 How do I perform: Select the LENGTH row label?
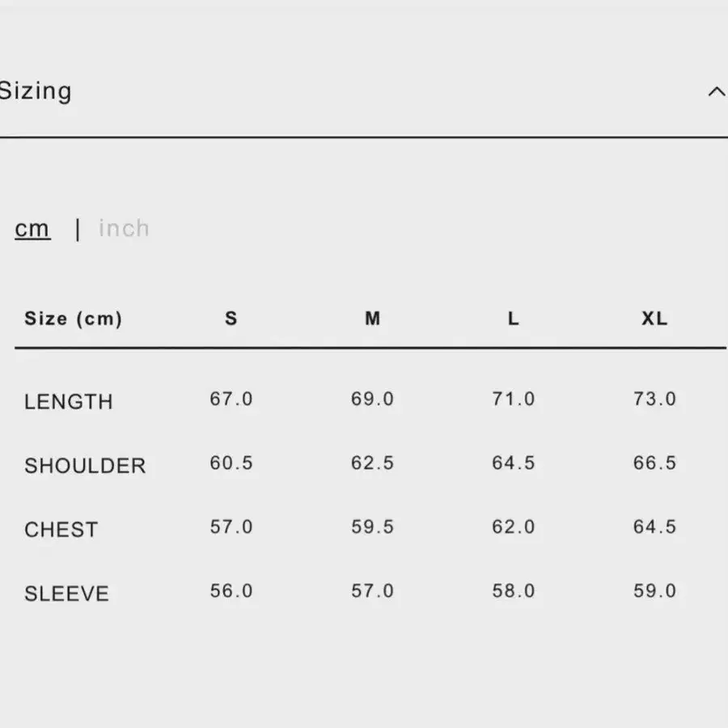(69, 401)
